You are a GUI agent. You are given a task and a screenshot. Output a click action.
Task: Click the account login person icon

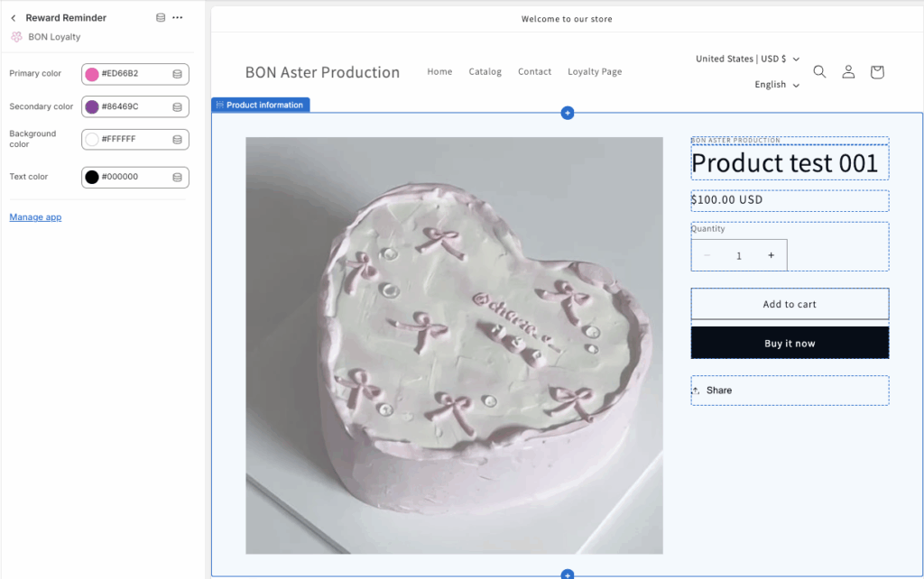848,72
